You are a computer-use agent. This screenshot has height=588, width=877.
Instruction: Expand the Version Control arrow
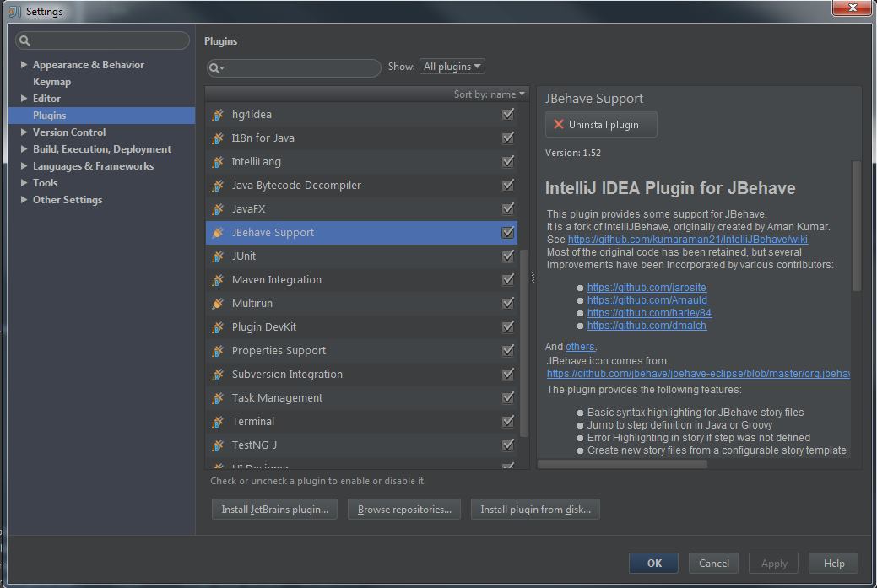tap(24, 132)
